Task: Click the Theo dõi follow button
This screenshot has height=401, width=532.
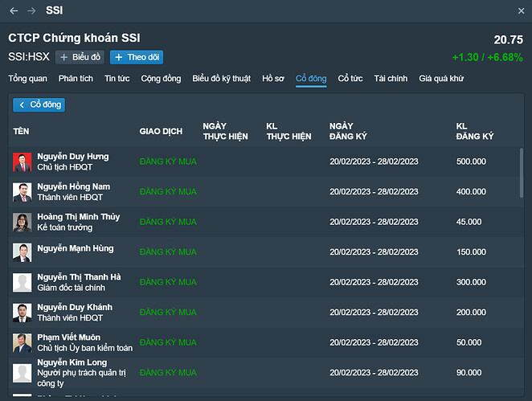Action: coord(137,57)
